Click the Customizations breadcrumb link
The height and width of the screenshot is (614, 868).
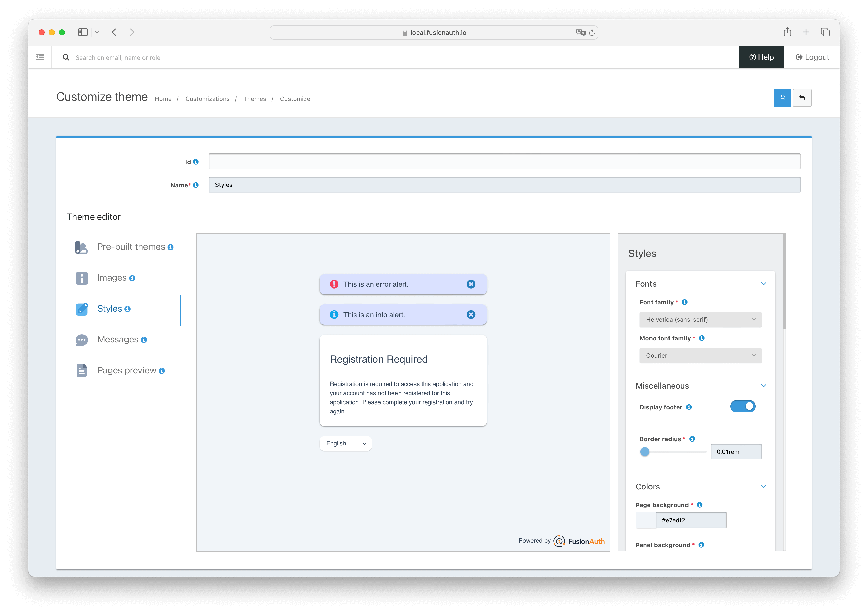click(207, 99)
